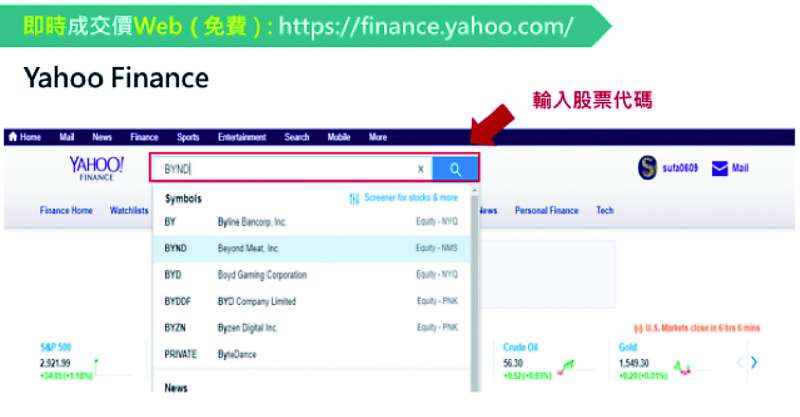Click Screener for stocks & more link

pos(411,198)
